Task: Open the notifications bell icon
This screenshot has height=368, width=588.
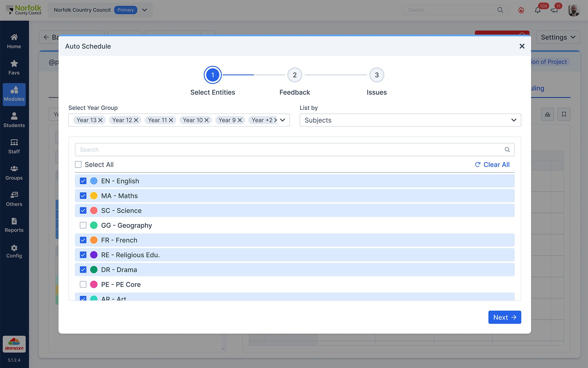Action: click(538, 10)
